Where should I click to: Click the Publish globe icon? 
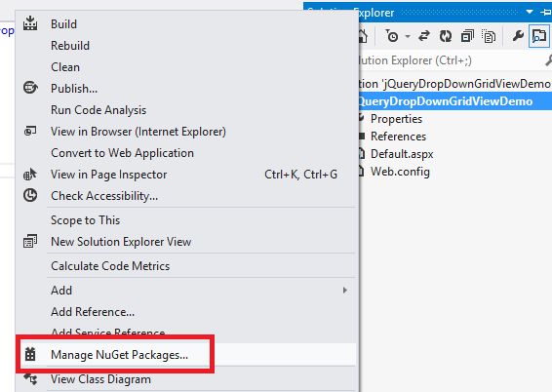click(30, 87)
